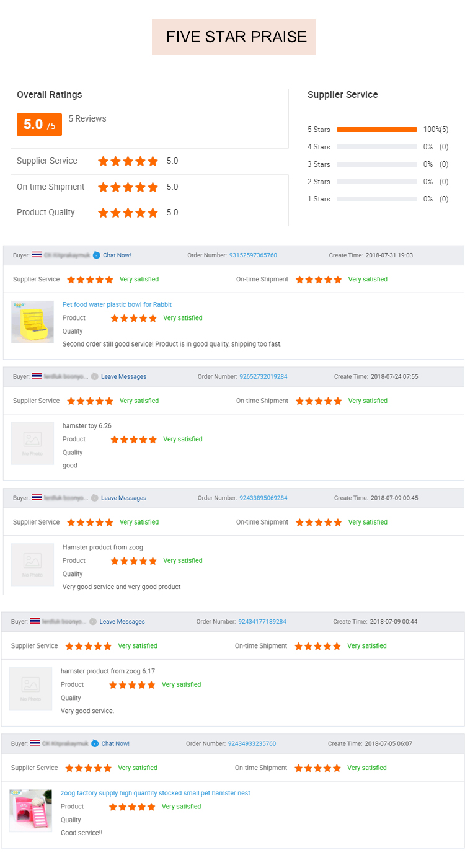The height and width of the screenshot is (868, 465).
Task: Click the orange 5.0 /5 score badge
Action: 39,125
